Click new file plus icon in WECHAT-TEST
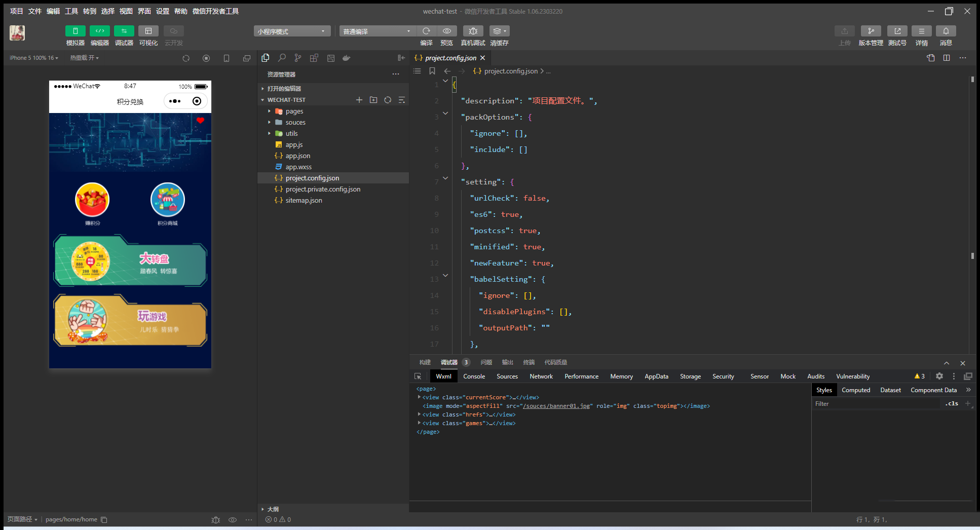The image size is (980, 530). (359, 100)
